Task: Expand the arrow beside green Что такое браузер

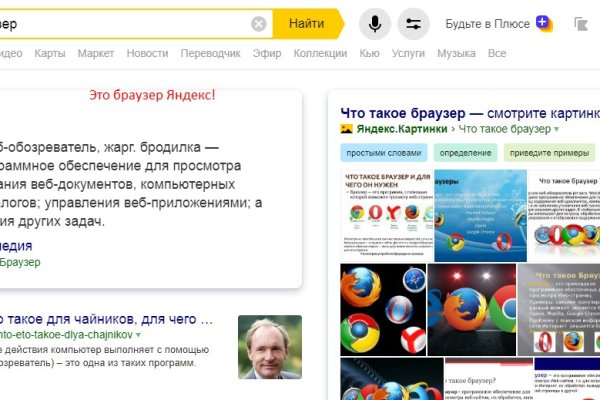Action: pyautogui.click(x=556, y=129)
